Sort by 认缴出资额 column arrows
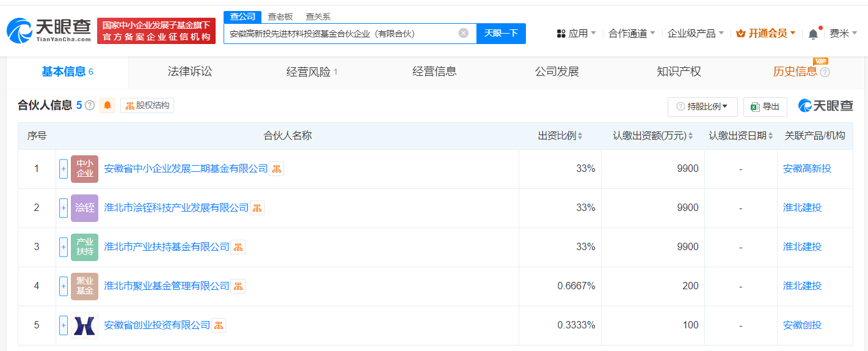The height and width of the screenshot is (351, 868). [690, 136]
